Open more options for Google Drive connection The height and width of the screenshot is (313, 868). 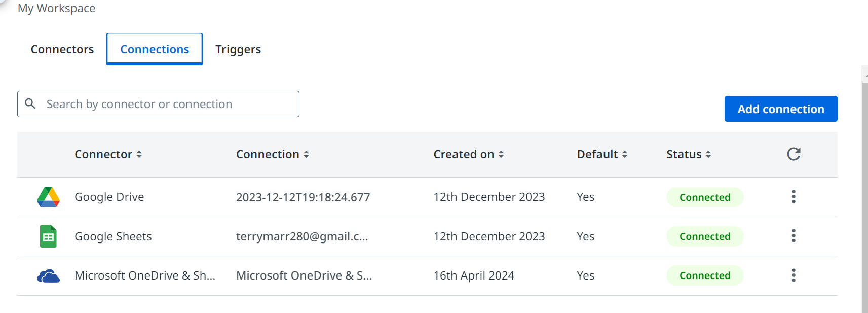tap(794, 197)
